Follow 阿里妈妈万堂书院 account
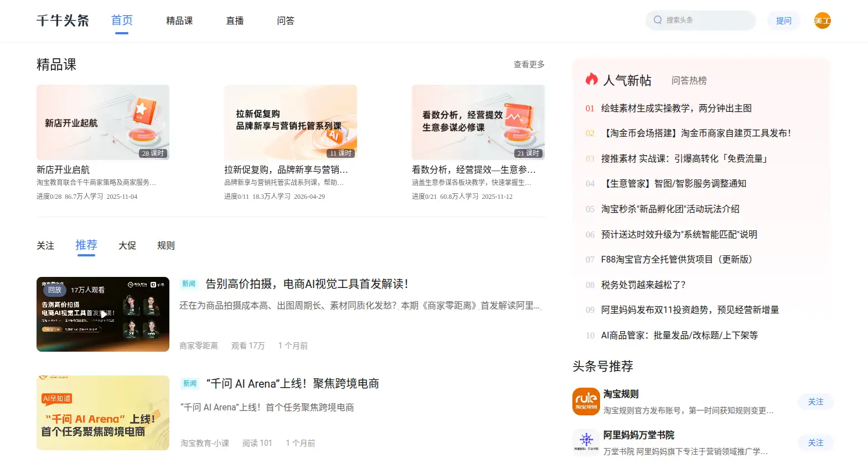The image size is (868, 463). [x=816, y=443]
